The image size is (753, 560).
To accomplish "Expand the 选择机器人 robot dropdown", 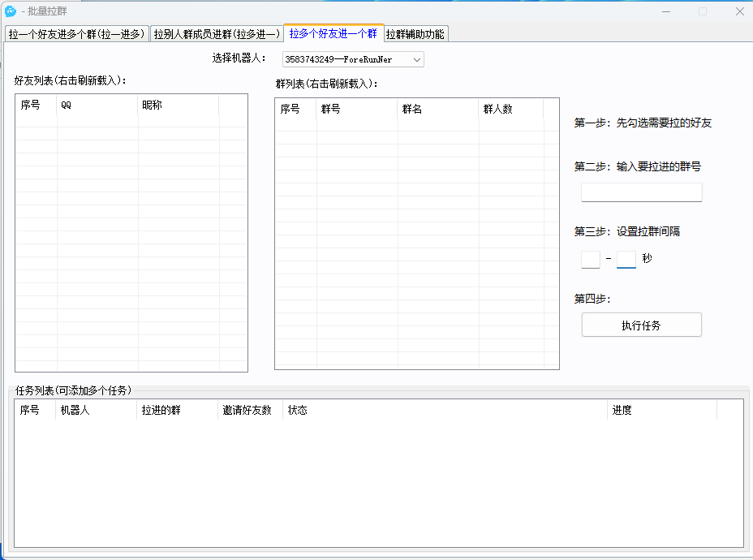I will point(416,59).
